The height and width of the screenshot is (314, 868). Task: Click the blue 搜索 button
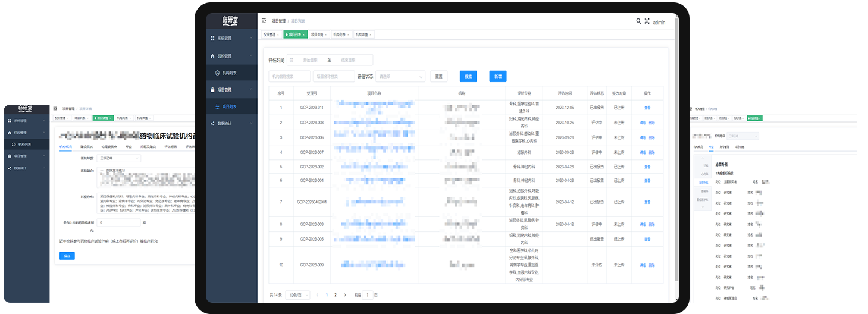click(x=468, y=76)
